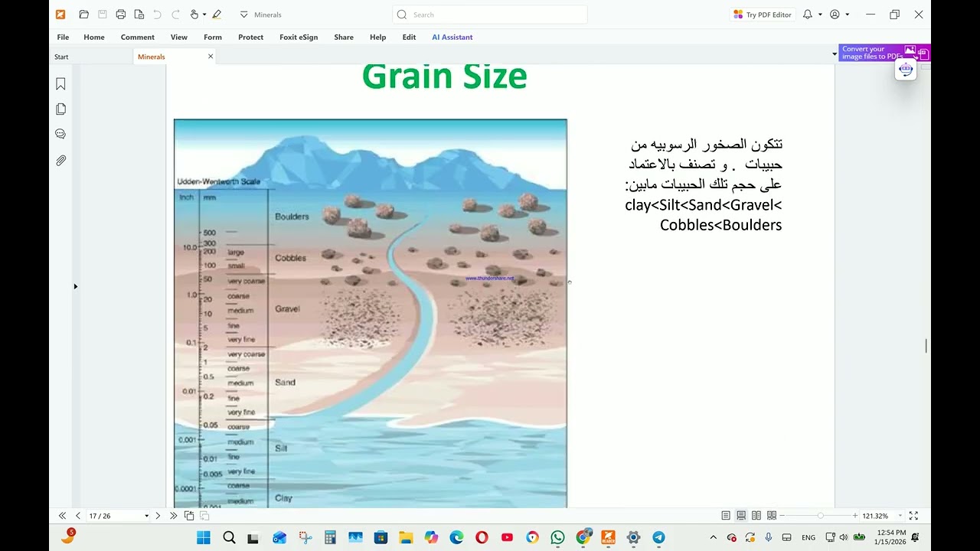
Task: Enter full screen mode
Action: point(913,516)
